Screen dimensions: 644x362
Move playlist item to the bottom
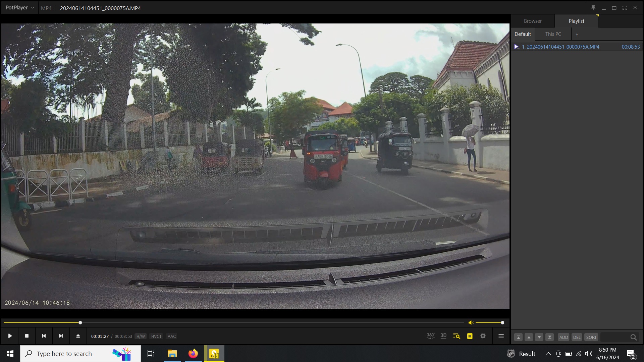tap(549, 337)
